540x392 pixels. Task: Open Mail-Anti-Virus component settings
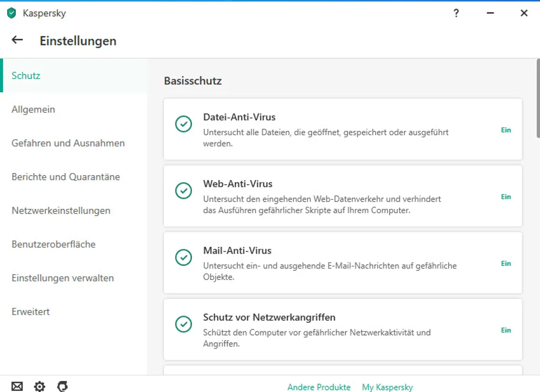click(343, 263)
